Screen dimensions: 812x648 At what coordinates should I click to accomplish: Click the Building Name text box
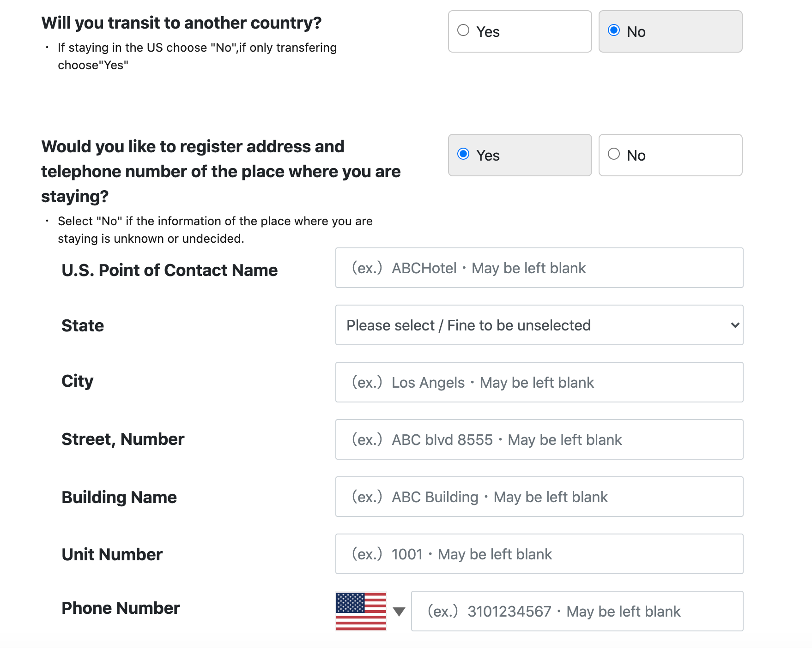click(x=539, y=497)
